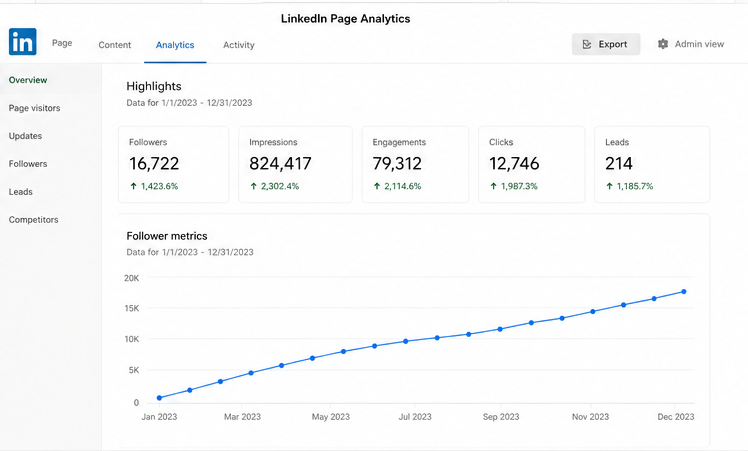This screenshot has width=748, height=451.
Task: Click the 1,987.3% clicks growth value
Action: pos(519,186)
